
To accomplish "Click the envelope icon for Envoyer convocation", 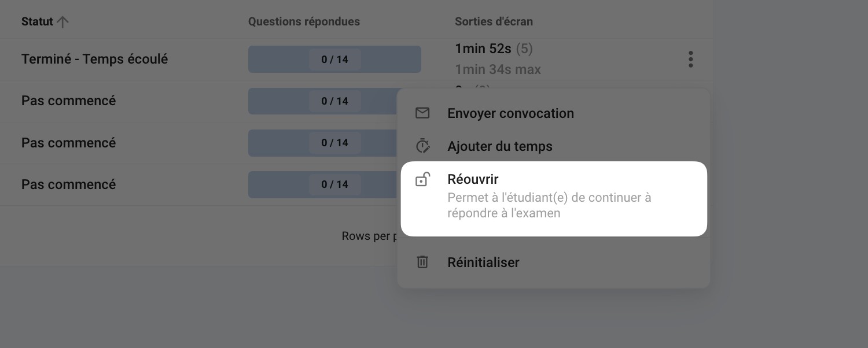I will [x=422, y=113].
